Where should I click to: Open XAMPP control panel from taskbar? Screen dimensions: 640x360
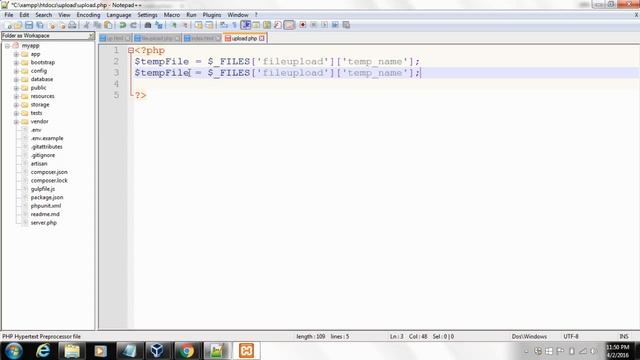point(247,351)
